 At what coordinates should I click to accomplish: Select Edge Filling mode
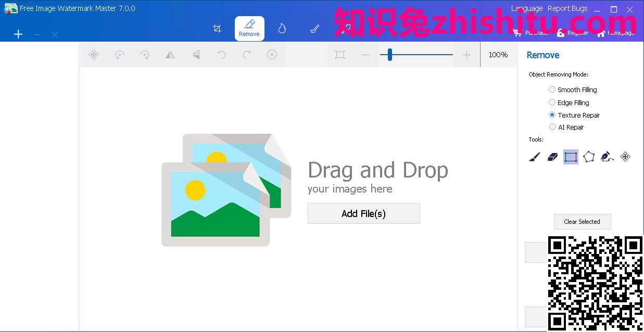[x=569, y=103]
